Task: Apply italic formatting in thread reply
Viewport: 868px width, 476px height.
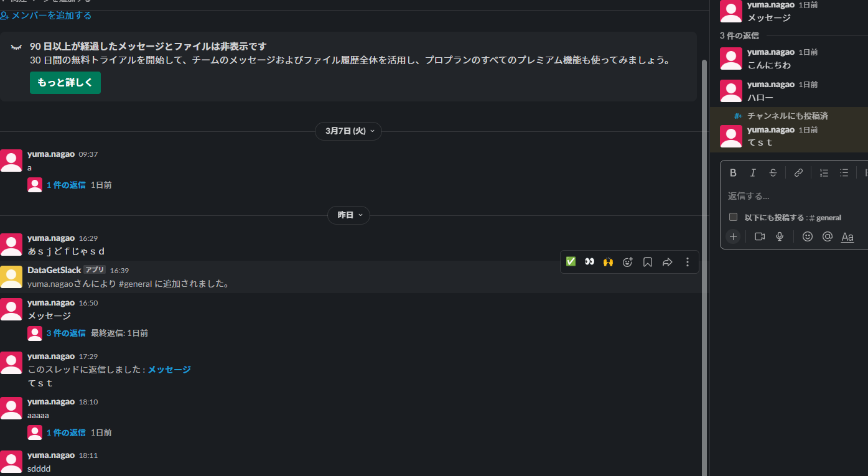Action: tap(753, 173)
